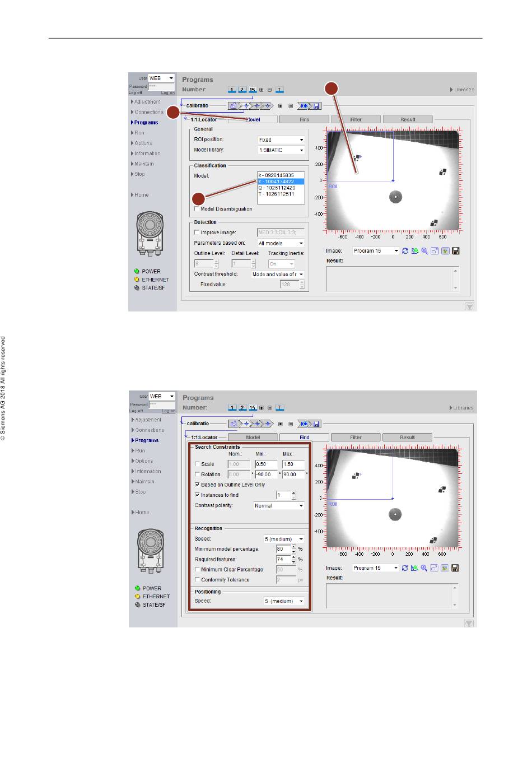Enable the Model Disambiguation checkbox

pos(197,209)
